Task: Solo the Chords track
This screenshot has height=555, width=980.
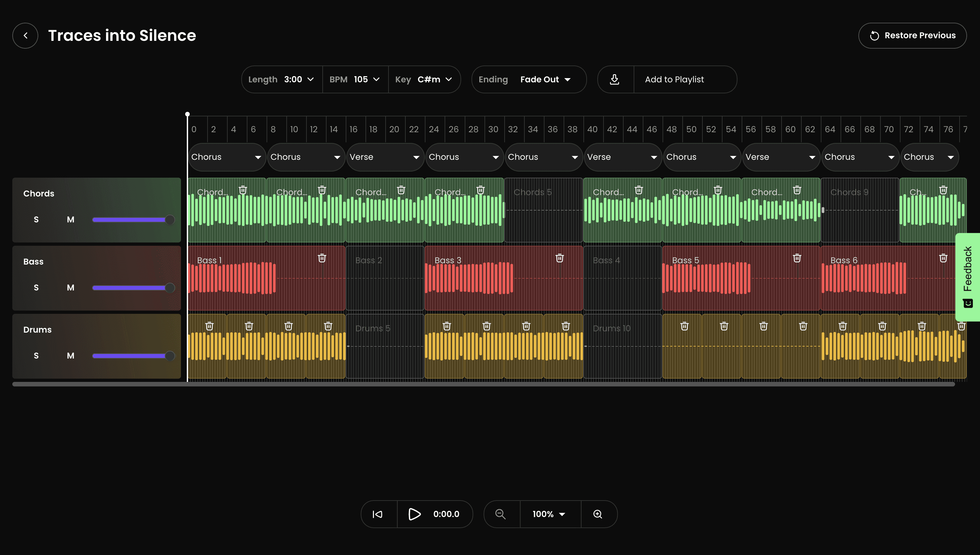Action: 36,219
